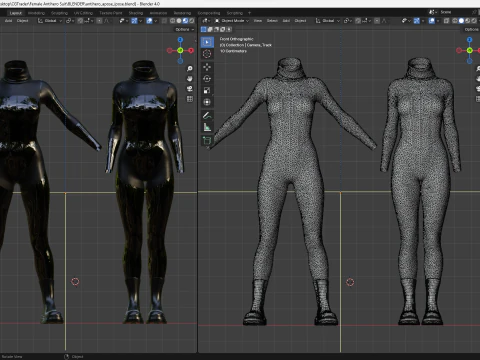Screen dimensions: 480x360
Task: Switch to the Texture Paint workspace tab
Action: point(111,13)
